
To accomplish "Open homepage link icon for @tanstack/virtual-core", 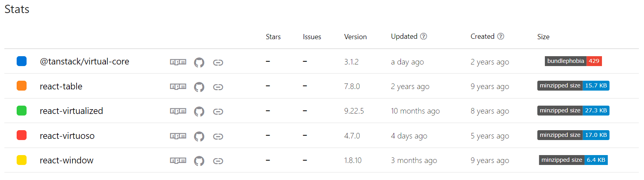I will 218,63.
